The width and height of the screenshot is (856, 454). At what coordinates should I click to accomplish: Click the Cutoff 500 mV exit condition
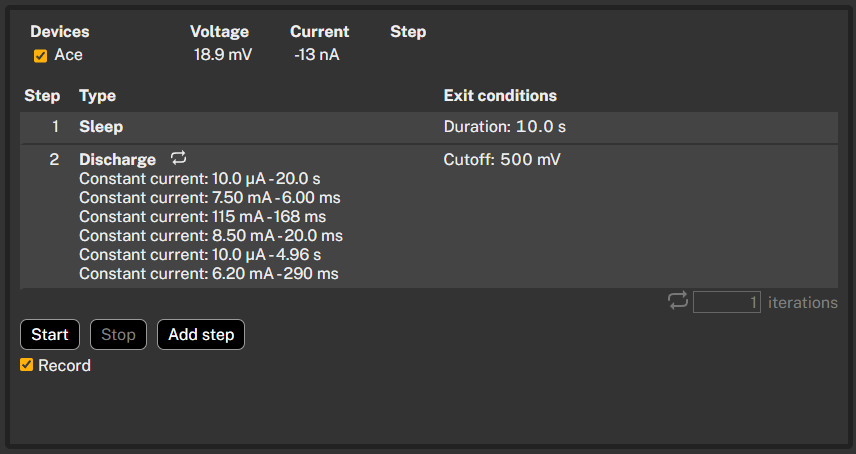click(502, 159)
